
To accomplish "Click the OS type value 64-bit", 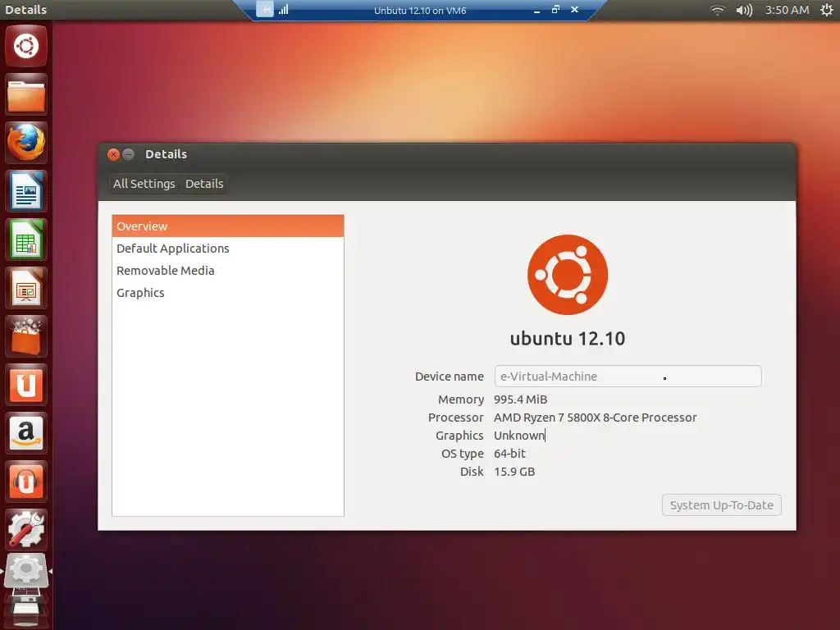I will coord(509,454).
